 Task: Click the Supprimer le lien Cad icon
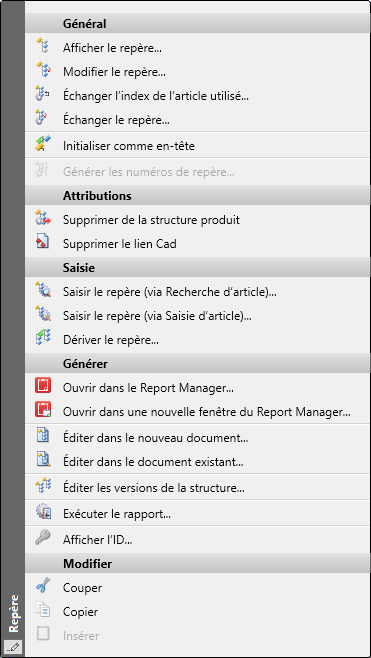[43, 242]
